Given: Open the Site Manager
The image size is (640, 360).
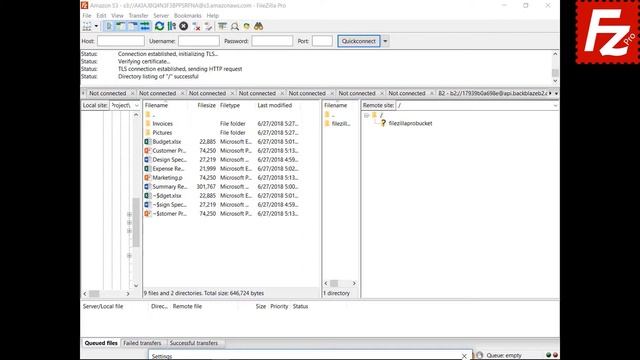Looking at the screenshot, I should tap(87, 27).
